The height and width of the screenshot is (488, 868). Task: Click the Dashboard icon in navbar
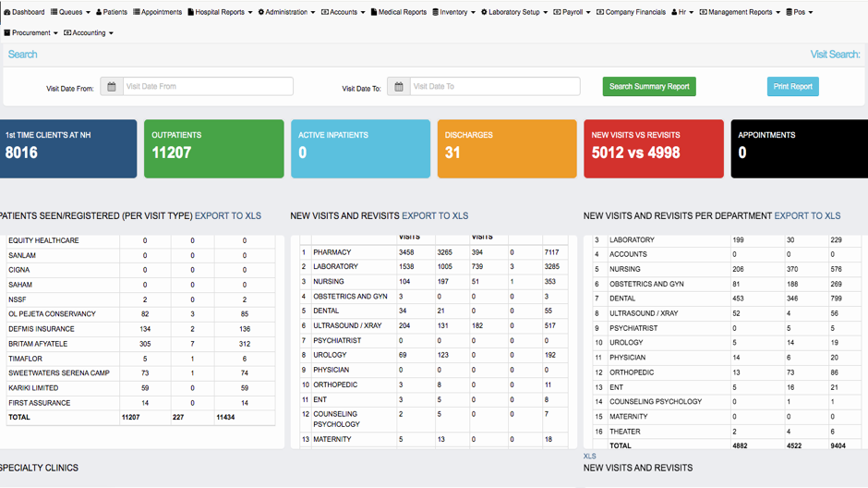coord(7,12)
